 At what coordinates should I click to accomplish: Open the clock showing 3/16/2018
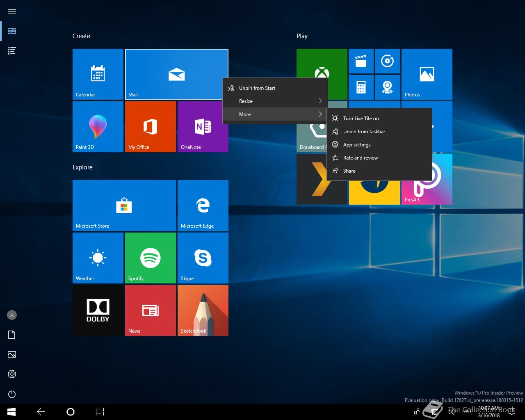(489, 412)
